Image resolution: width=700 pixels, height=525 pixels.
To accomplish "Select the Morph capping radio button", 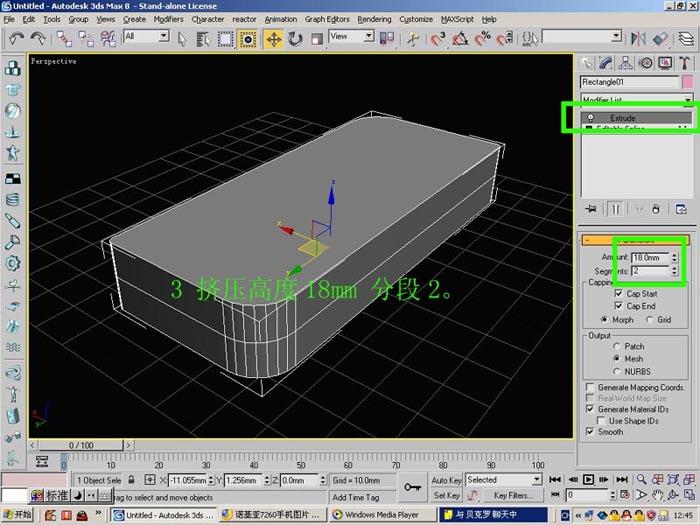I will tap(604, 319).
